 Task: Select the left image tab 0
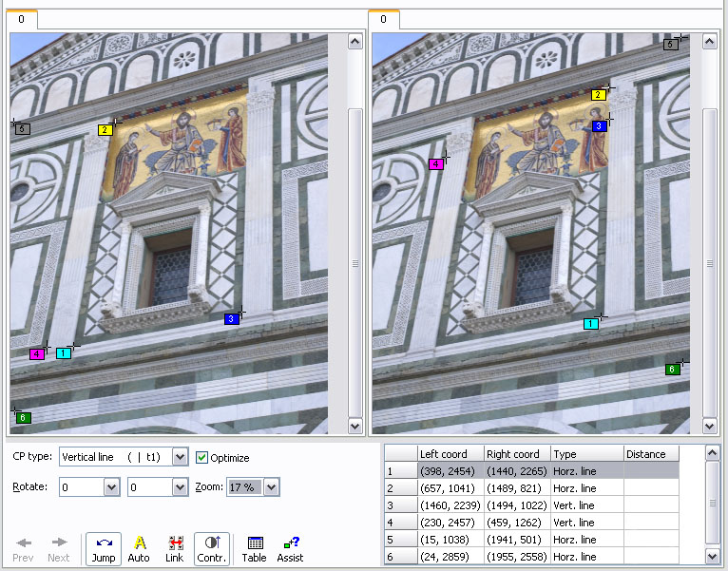pos(21,20)
